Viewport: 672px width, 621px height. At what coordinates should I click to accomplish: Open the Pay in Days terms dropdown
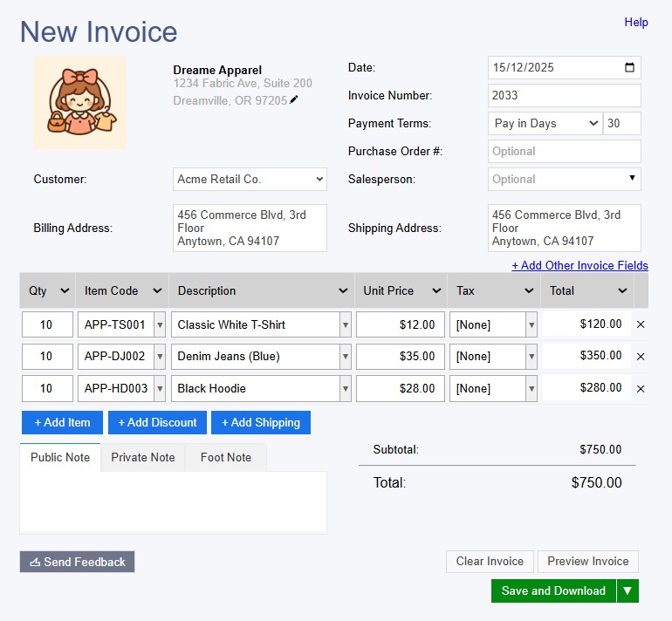[x=545, y=123]
